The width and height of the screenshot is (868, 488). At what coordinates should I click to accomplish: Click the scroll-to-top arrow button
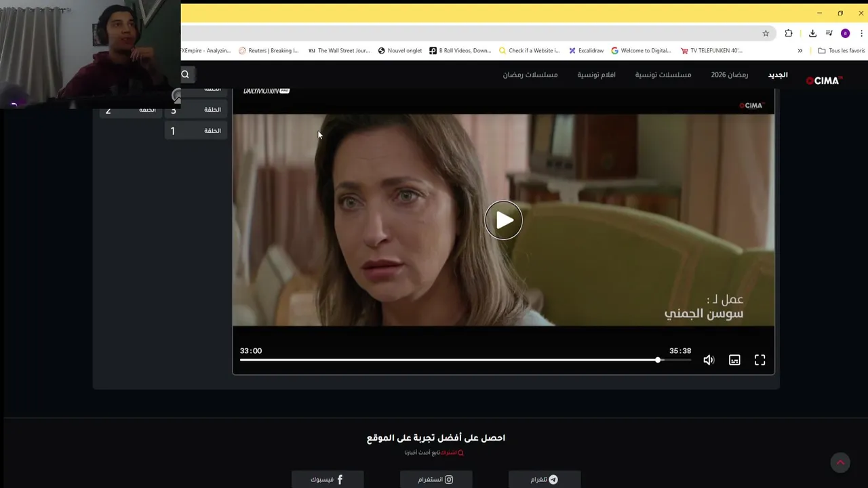click(840, 462)
